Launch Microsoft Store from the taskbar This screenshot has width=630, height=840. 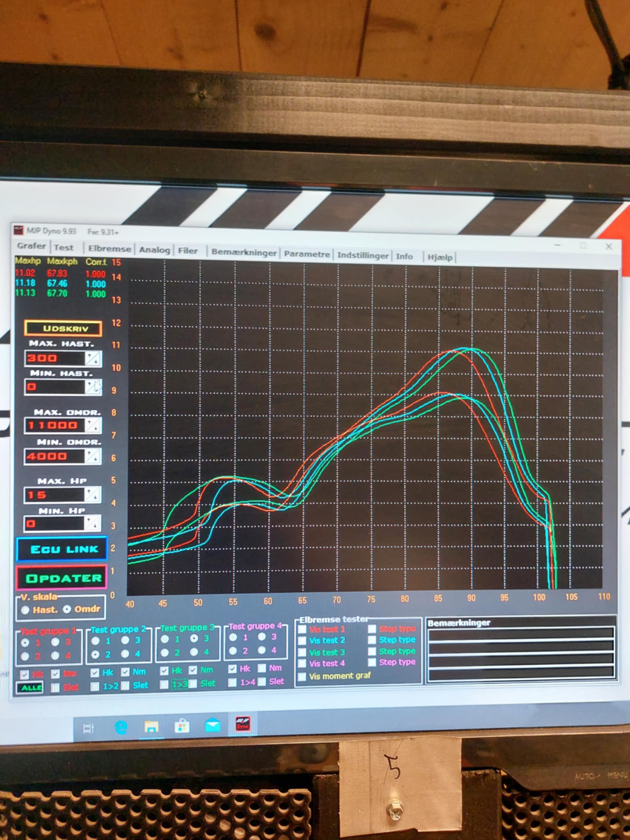pos(182,727)
